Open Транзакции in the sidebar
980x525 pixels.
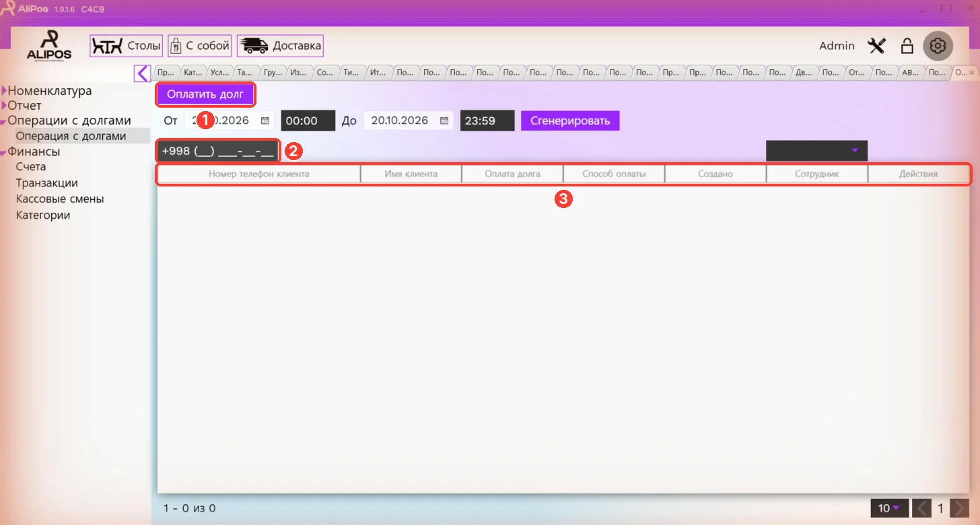[47, 182]
